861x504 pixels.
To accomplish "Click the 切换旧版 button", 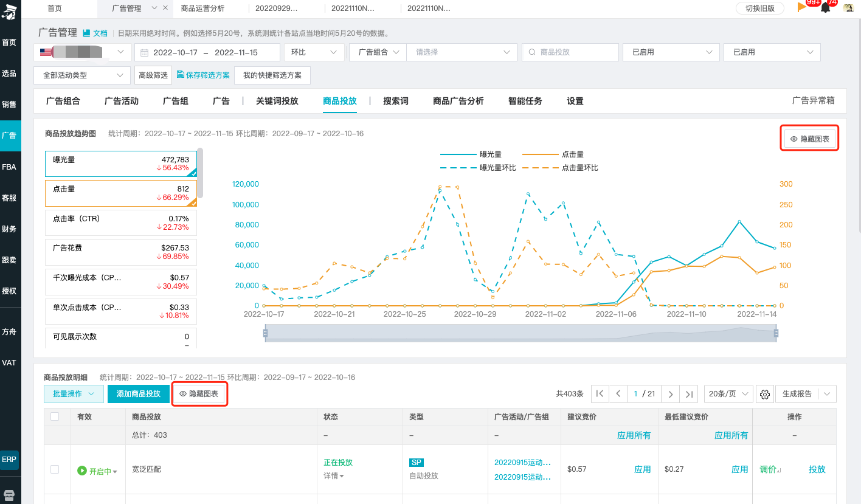I will tap(759, 8).
